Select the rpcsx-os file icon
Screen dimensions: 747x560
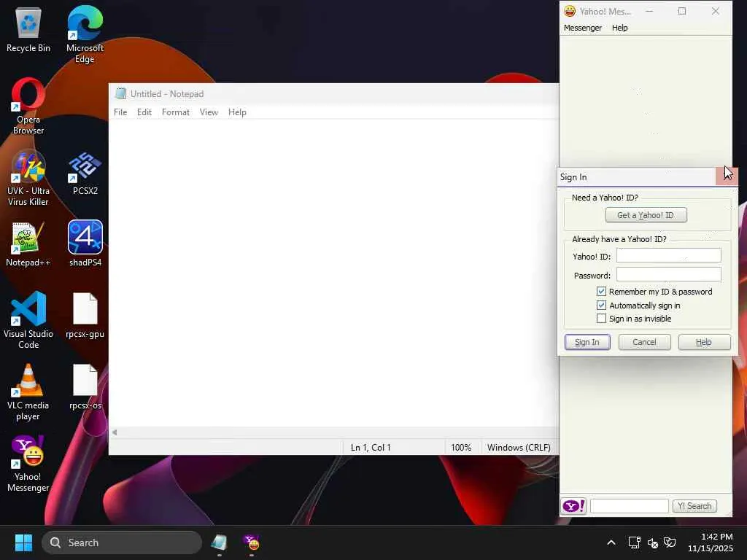85,386
